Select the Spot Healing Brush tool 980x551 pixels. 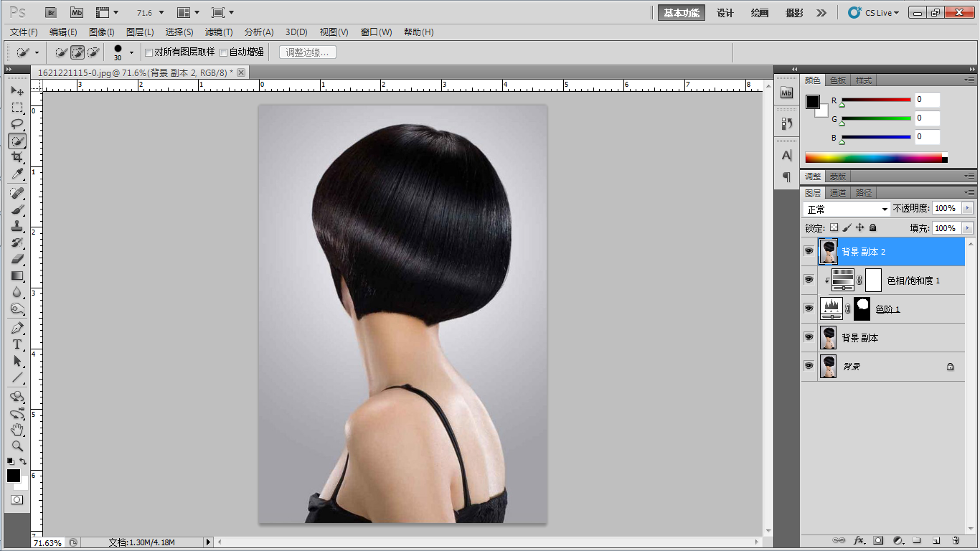click(17, 193)
